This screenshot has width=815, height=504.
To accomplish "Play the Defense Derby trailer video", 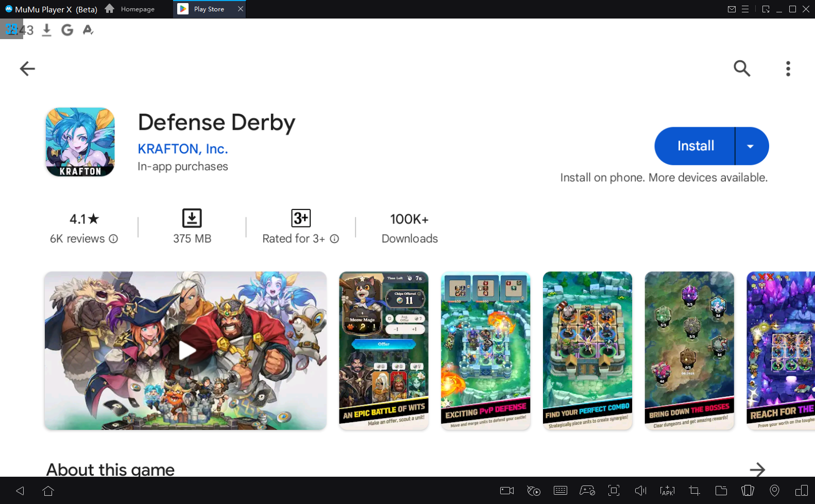I will tap(185, 351).
